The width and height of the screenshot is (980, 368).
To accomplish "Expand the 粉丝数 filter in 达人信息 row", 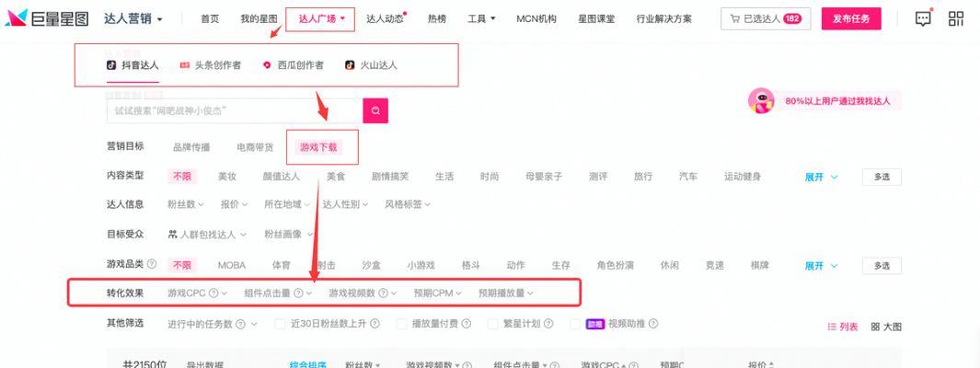I will click(x=186, y=204).
